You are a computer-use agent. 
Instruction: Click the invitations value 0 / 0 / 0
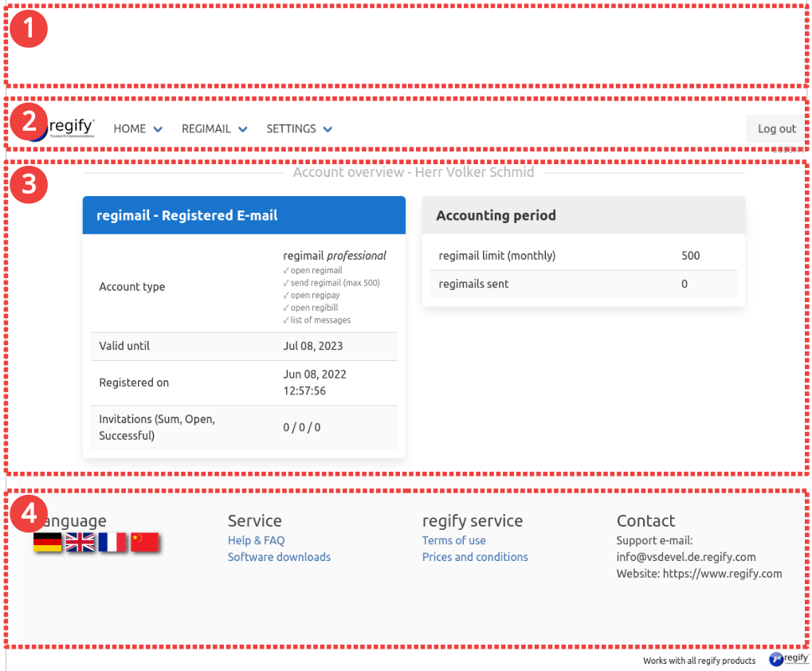301,427
